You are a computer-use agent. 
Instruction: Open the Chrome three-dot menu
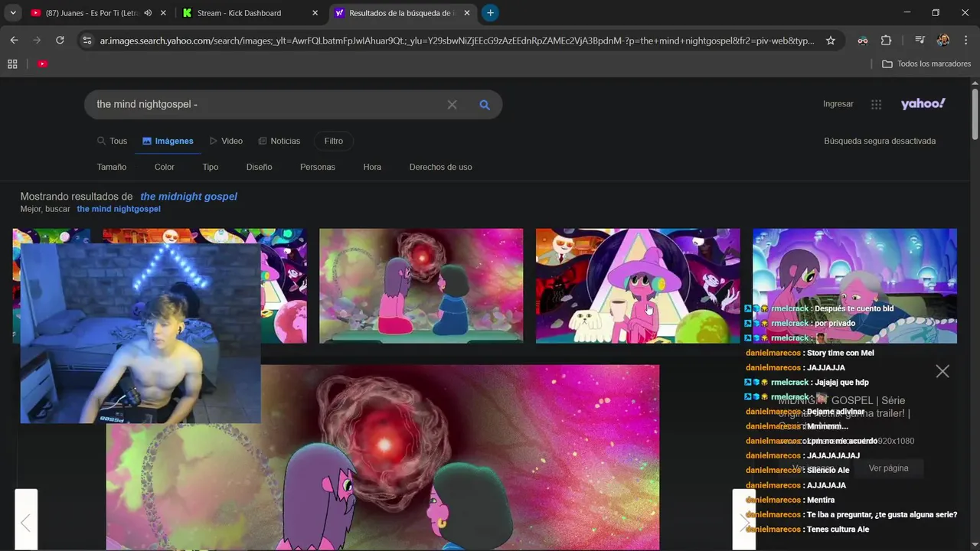pyautogui.click(x=965, y=41)
